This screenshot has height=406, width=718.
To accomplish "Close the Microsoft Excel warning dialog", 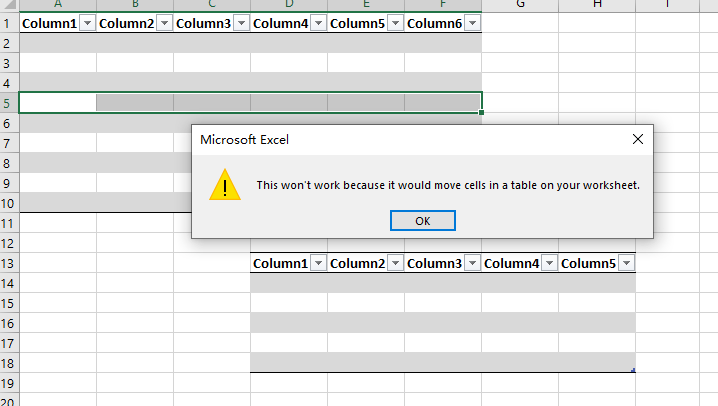I will [x=637, y=140].
